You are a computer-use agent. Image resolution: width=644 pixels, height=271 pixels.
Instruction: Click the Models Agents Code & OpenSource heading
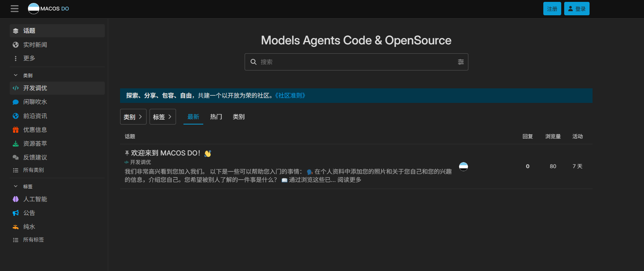356,40
